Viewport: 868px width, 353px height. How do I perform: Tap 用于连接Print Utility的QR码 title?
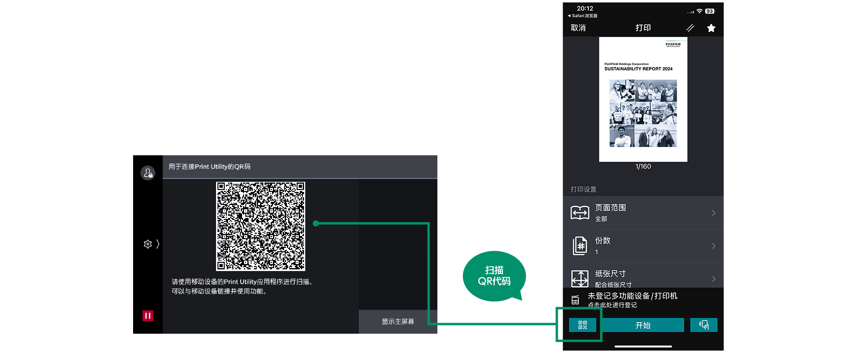click(209, 166)
